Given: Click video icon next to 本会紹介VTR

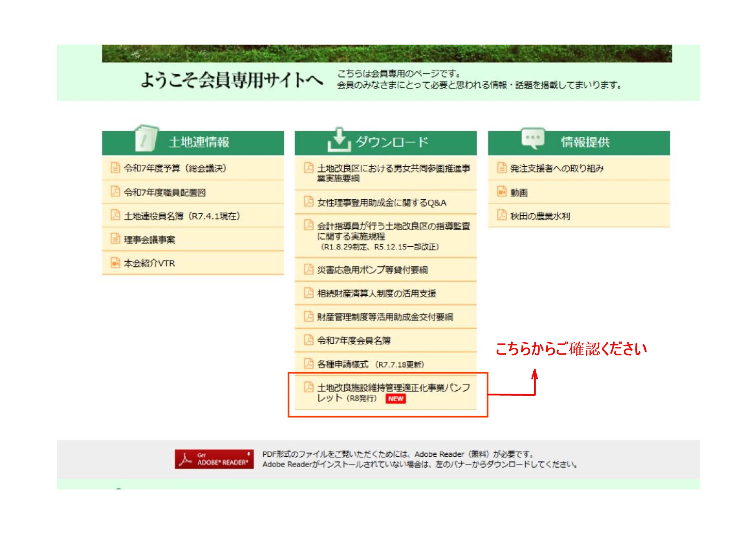Looking at the screenshot, I should 115,263.
